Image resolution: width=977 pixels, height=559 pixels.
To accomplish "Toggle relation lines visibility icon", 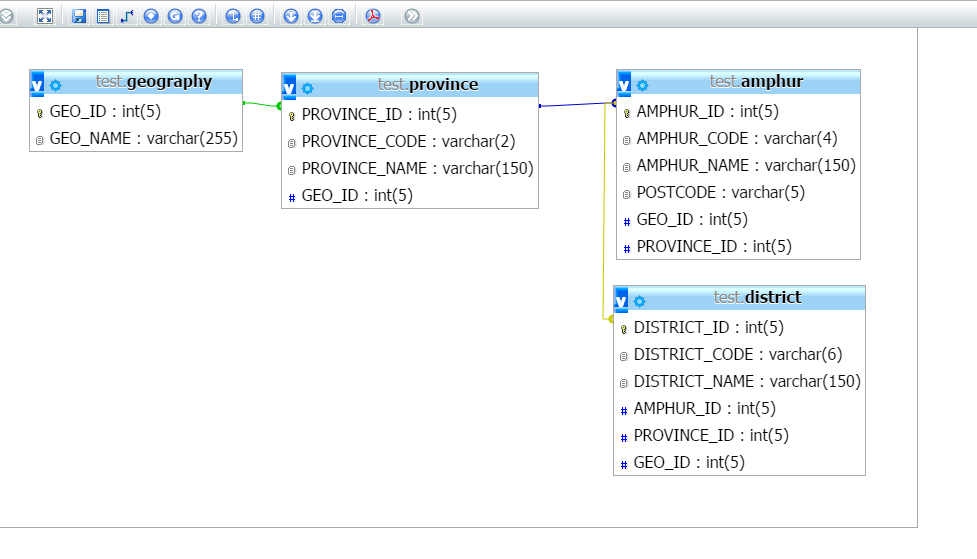I will [339, 16].
